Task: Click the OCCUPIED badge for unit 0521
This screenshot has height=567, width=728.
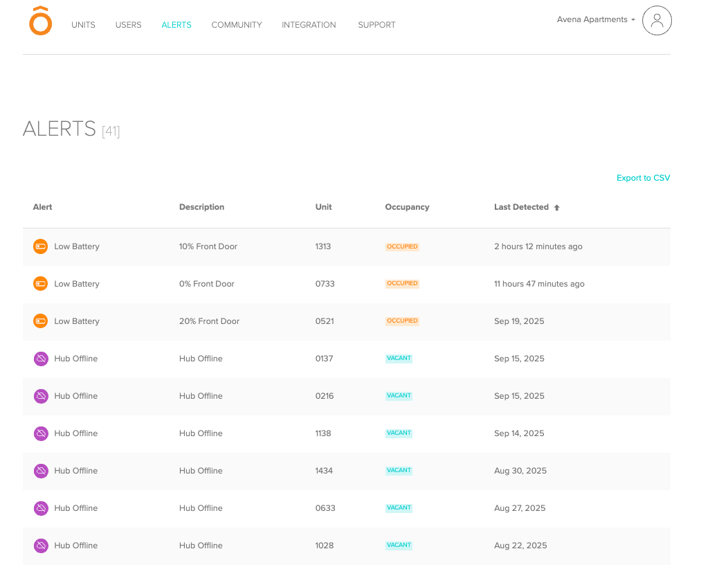Action: click(x=402, y=321)
